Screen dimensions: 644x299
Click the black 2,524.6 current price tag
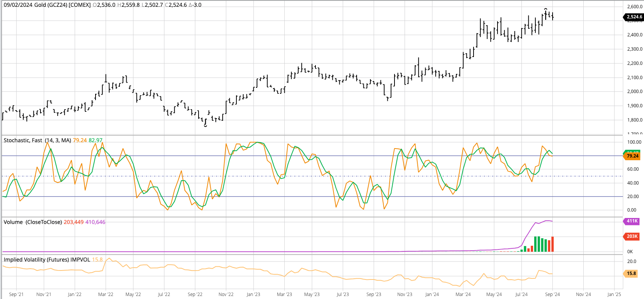click(x=634, y=17)
